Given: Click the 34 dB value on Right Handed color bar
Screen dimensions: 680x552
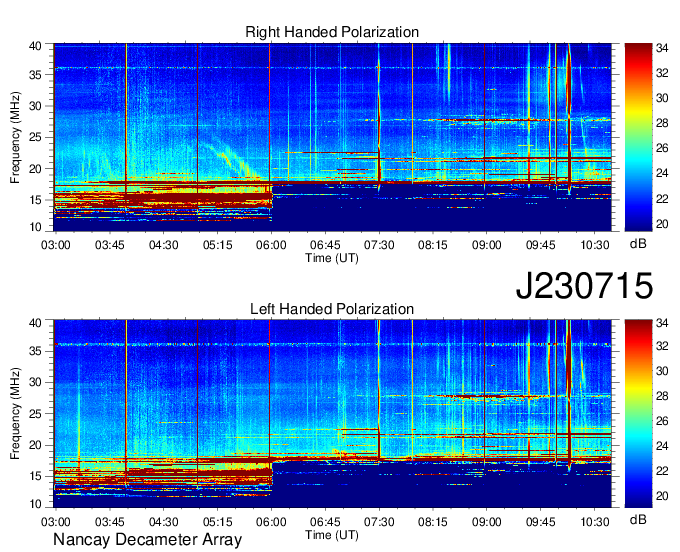Looking at the screenshot, I should [x=662, y=48].
